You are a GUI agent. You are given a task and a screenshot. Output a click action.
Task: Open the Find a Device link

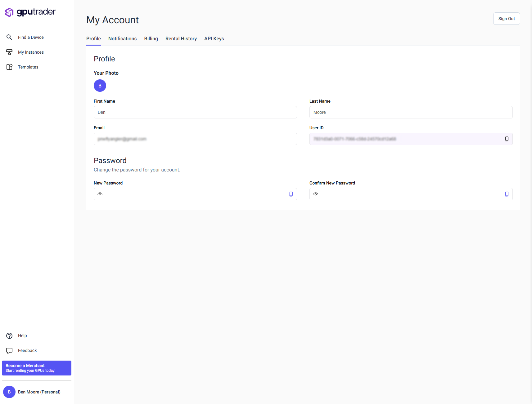(31, 37)
